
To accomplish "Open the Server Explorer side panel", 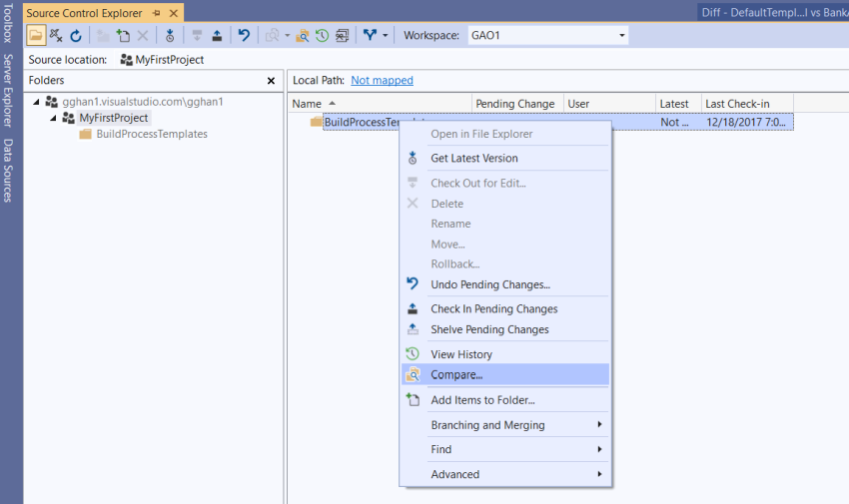I will [x=8, y=90].
